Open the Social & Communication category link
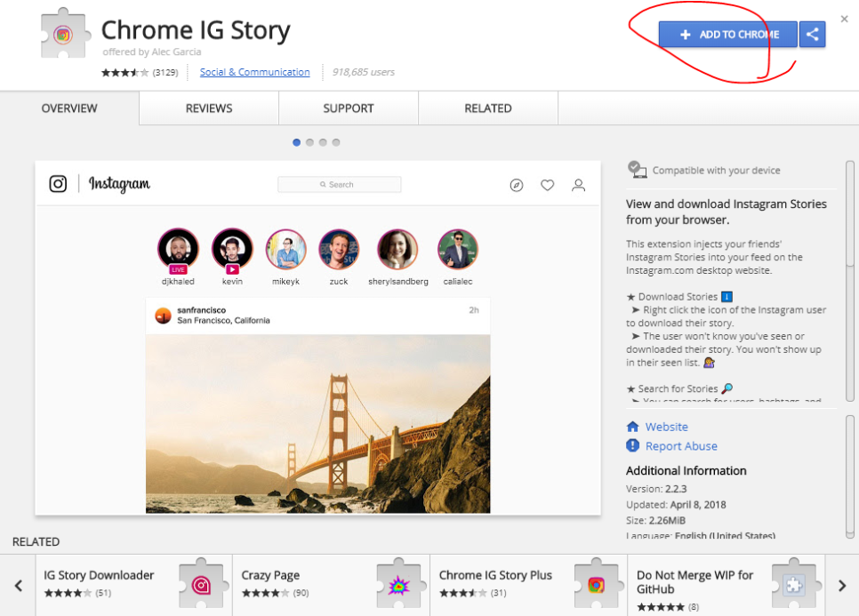Image resolution: width=859 pixels, height=616 pixels. (x=254, y=72)
